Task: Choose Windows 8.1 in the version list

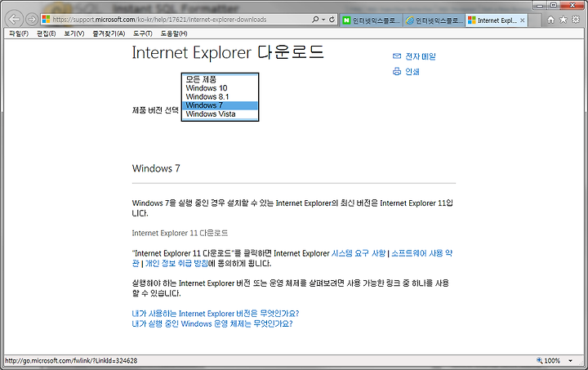Action: pyautogui.click(x=220, y=96)
